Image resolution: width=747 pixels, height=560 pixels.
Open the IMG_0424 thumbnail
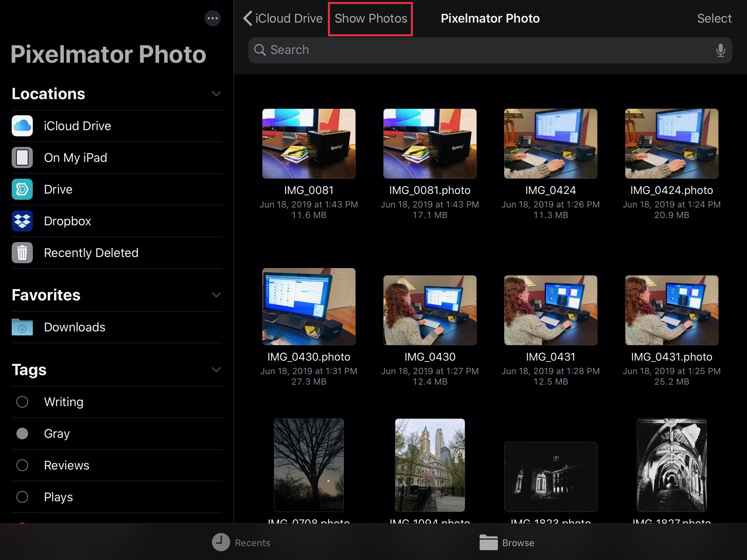point(551,144)
